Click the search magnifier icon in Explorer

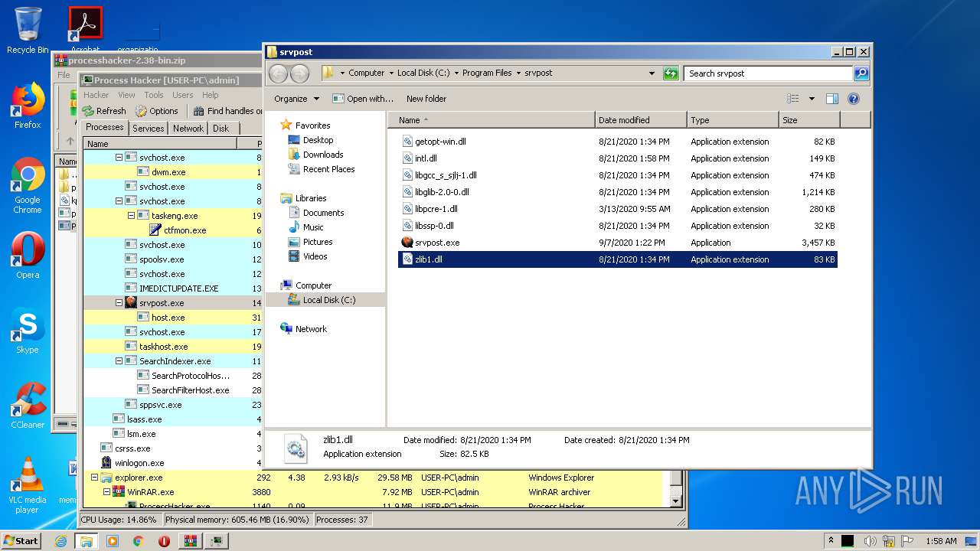tap(861, 73)
